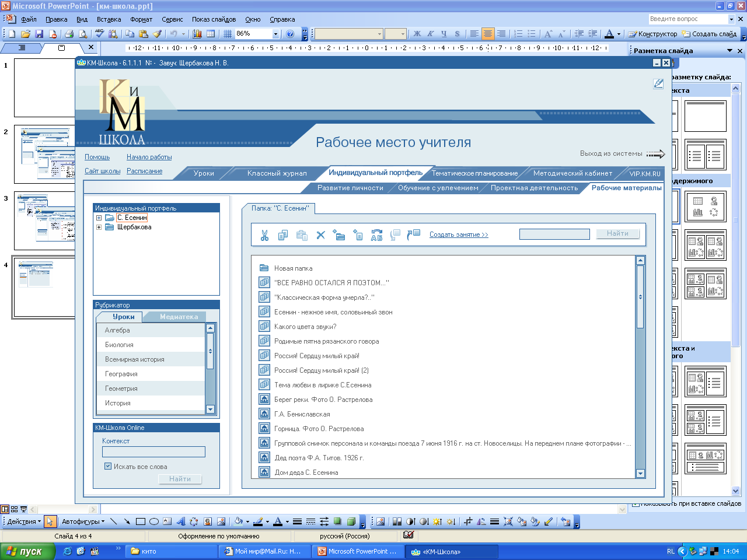Click the Insert Chart icon in PowerPoint

[x=197, y=34]
